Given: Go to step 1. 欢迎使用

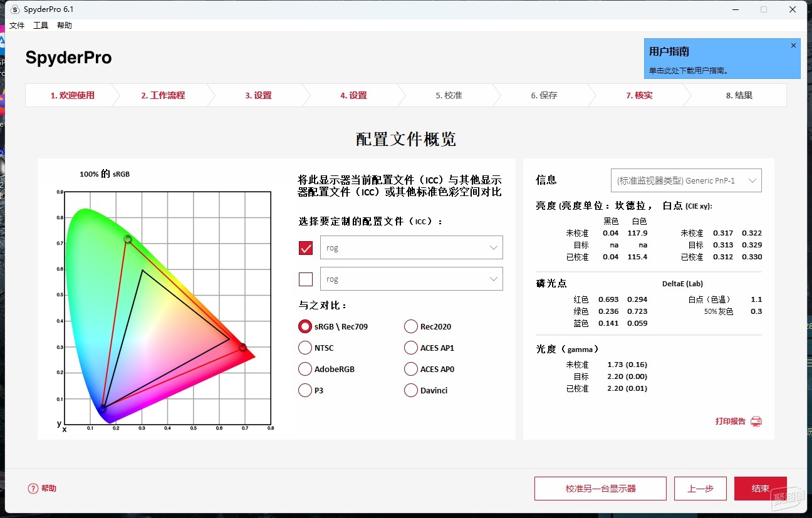Looking at the screenshot, I should point(73,95).
